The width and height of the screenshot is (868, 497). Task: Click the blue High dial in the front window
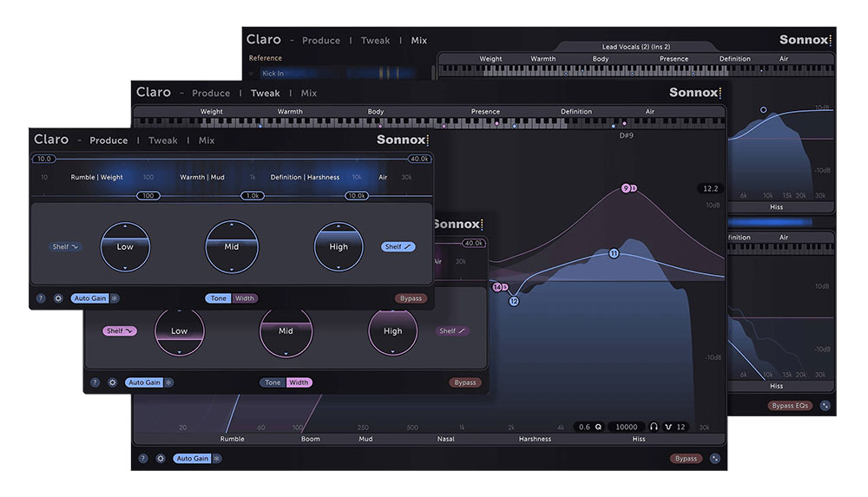click(339, 247)
